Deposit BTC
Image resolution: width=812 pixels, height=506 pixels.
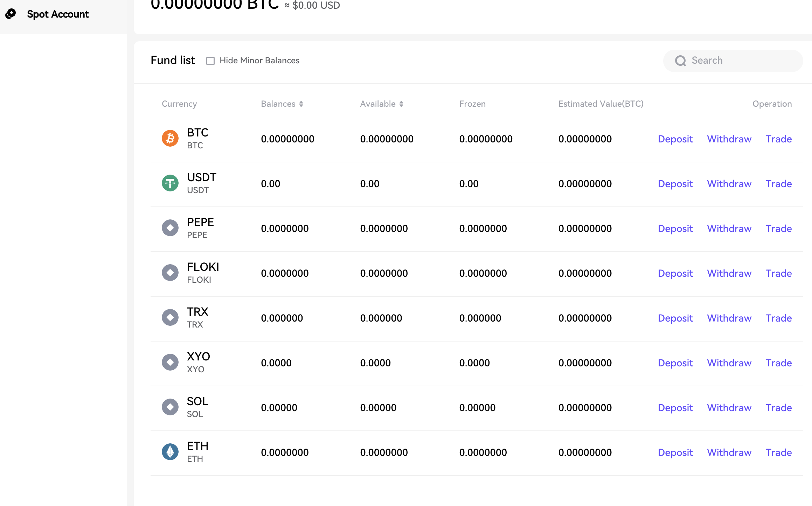click(675, 139)
